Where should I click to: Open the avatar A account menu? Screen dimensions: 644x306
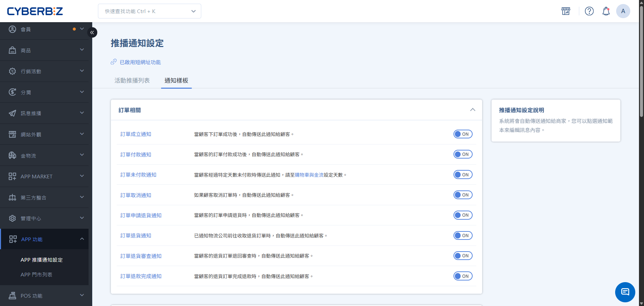click(623, 11)
